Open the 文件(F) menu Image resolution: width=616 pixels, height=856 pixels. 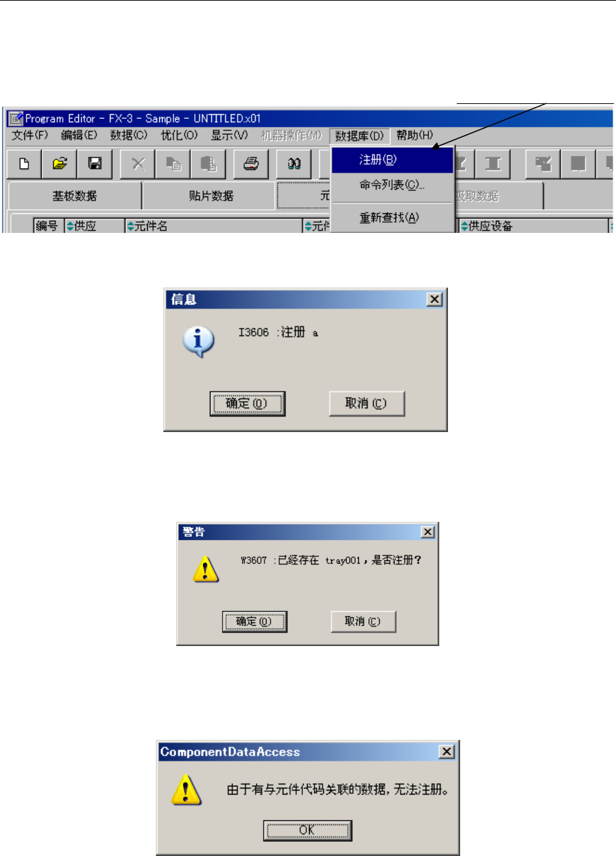click(30, 134)
